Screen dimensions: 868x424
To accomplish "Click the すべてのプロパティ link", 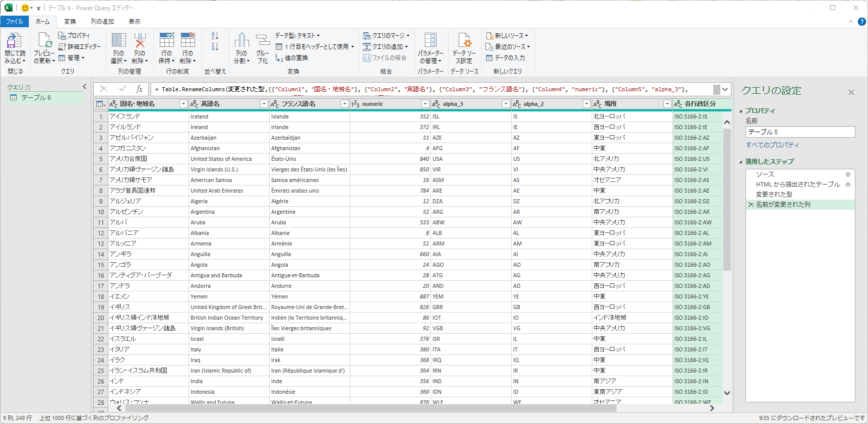I will point(772,145).
